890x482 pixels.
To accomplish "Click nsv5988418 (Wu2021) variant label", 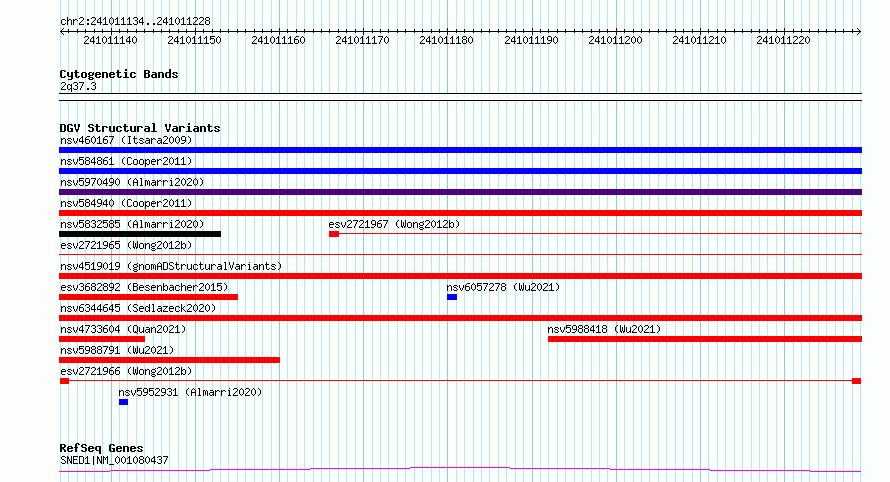I will (x=604, y=329).
